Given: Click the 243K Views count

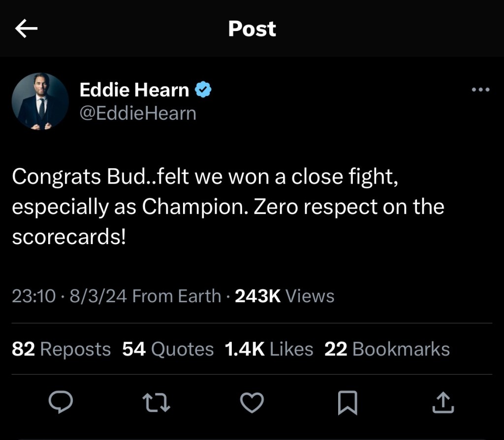Looking at the screenshot, I should (284, 296).
